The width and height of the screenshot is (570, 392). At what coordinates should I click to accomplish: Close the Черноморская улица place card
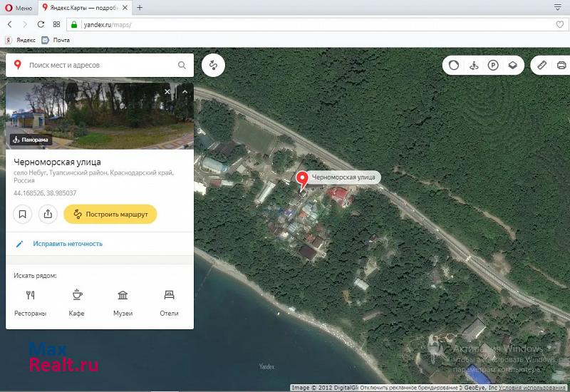click(x=167, y=92)
